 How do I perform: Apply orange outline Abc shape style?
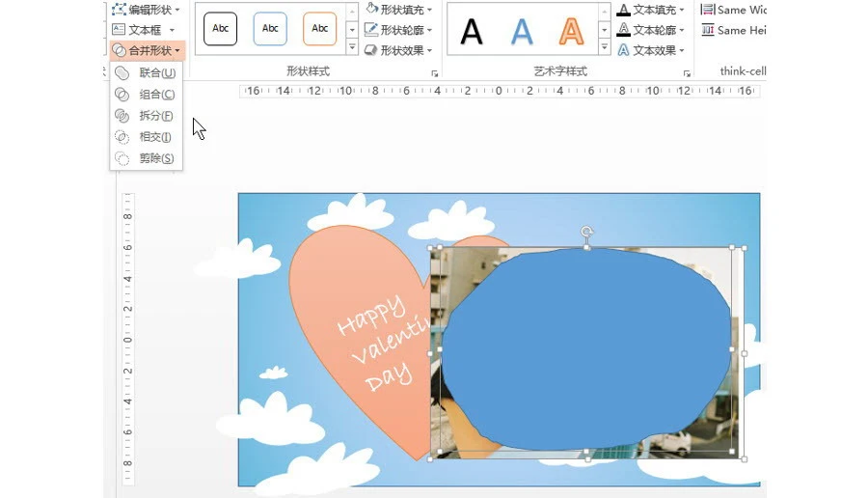click(x=320, y=29)
